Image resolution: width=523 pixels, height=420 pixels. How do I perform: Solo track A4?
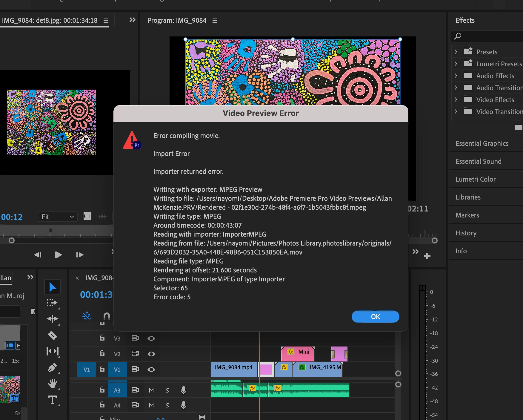coord(167,405)
